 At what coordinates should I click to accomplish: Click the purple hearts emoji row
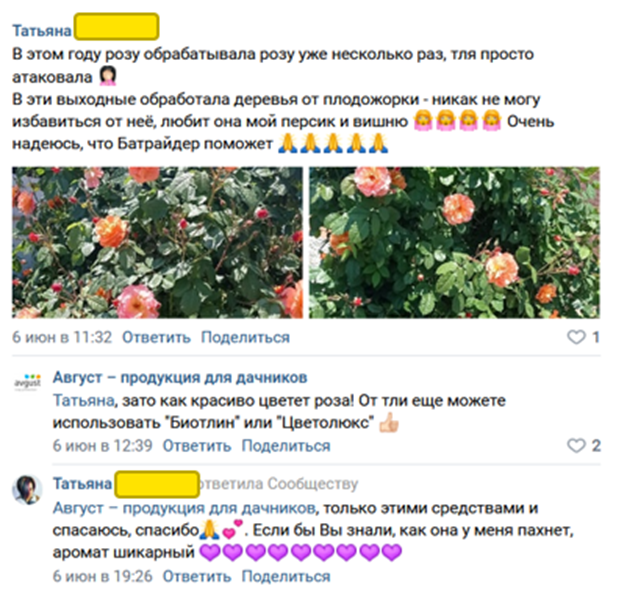[x=300, y=552]
